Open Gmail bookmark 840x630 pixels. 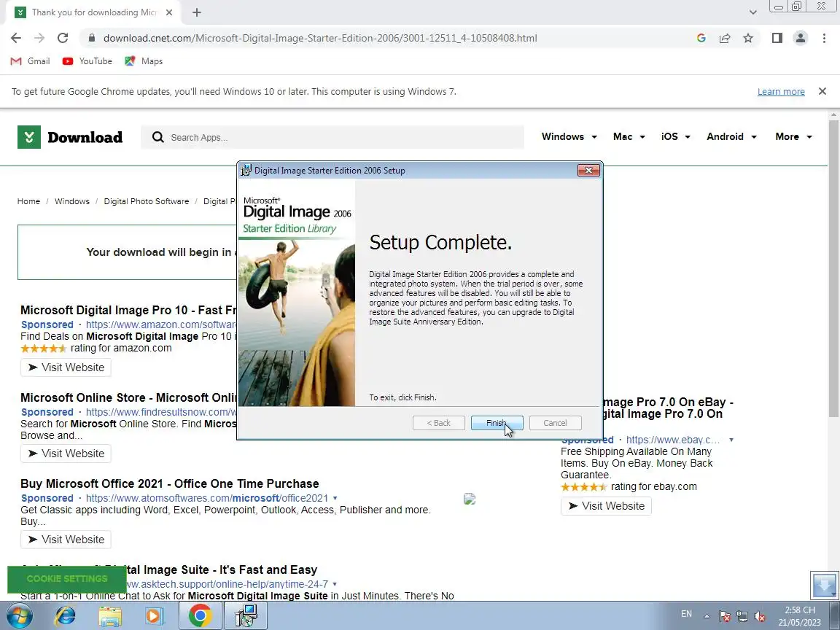(x=30, y=61)
